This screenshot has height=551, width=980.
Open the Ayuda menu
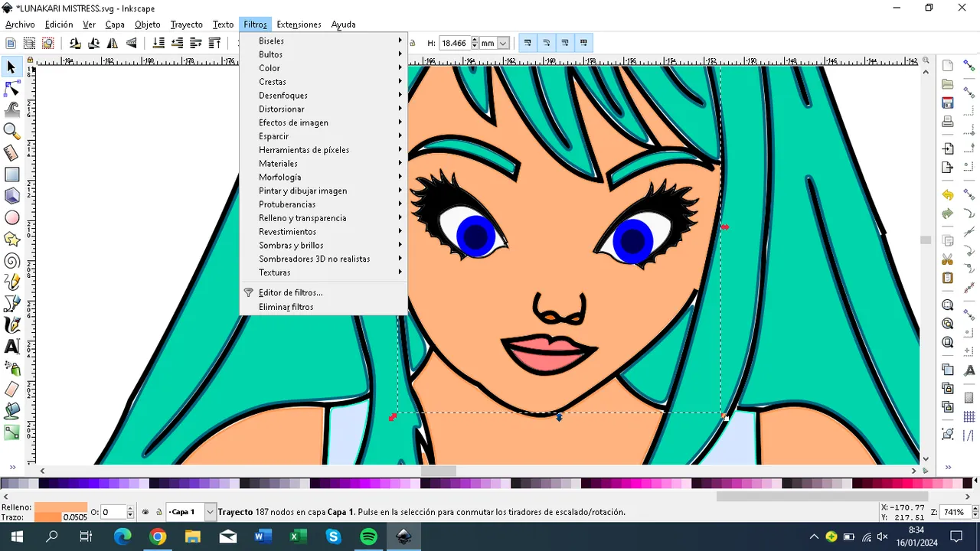(343, 24)
